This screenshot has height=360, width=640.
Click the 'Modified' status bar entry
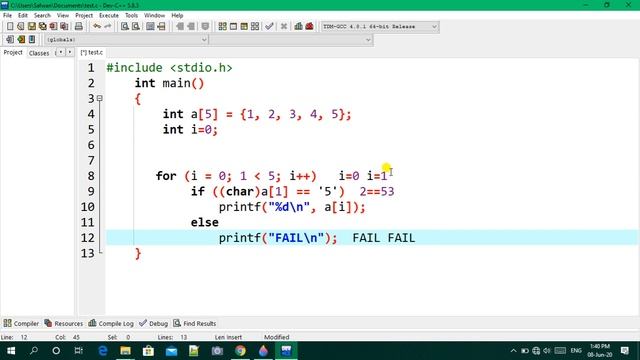[276, 337]
